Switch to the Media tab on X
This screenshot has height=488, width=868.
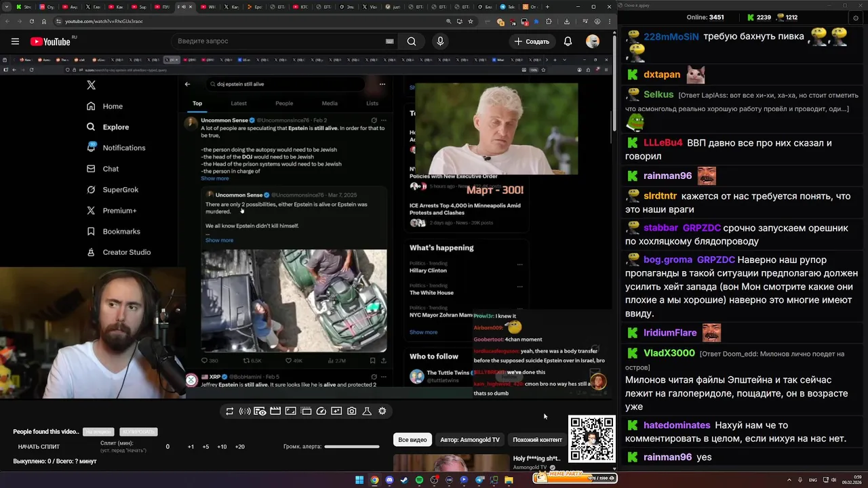(330, 103)
